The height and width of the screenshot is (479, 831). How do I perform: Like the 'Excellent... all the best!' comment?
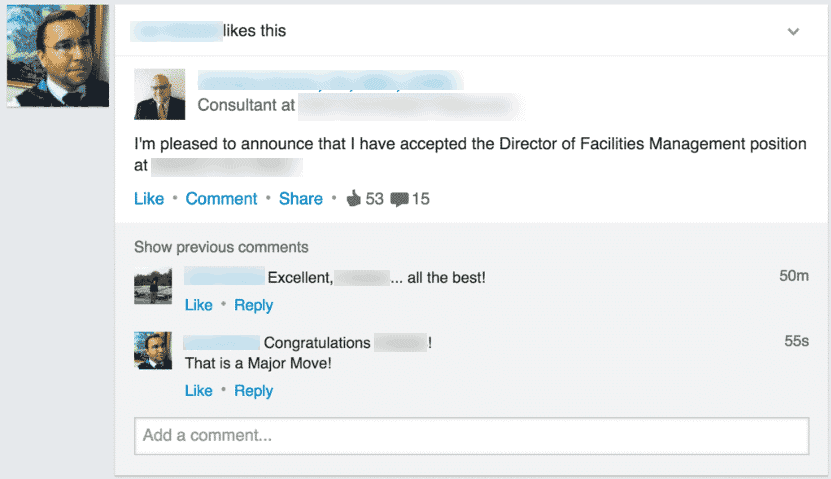[x=199, y=305]
